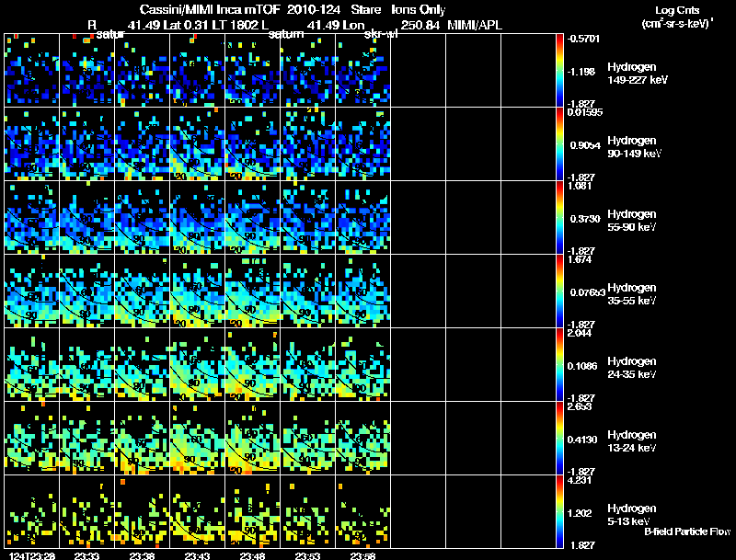
Task: Click the 23:48 time label
Action: (x=252, y=556)
